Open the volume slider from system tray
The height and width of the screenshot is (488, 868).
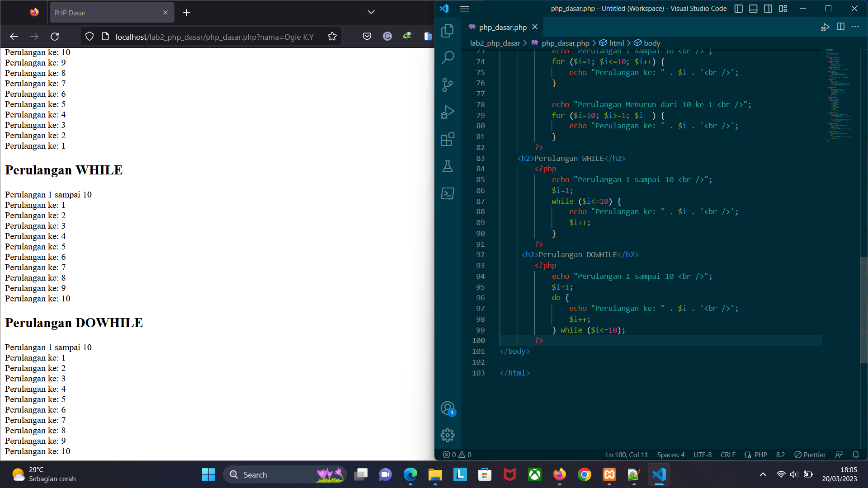point(794,474)
